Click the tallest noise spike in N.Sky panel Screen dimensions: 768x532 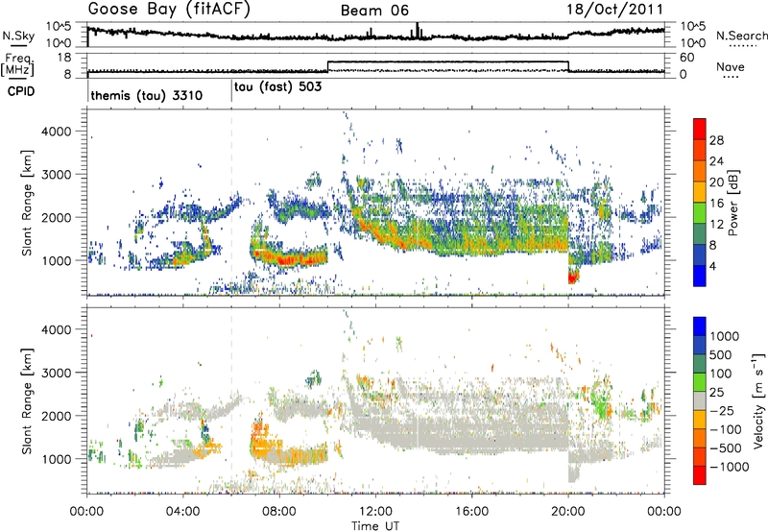pyautogui.click(x=417, y=31)
